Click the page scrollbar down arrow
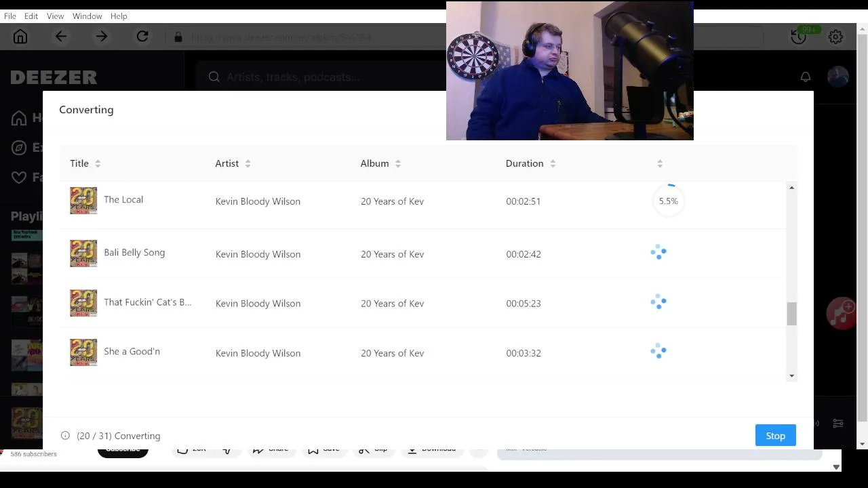Image resolution: width=868 pixels, height=488 pixels. 863,444
